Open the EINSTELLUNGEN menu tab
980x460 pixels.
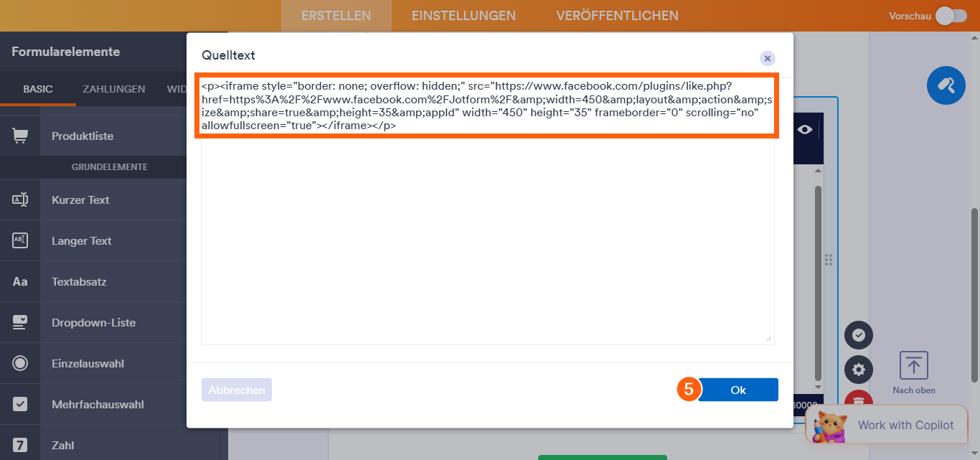point(463,14)
